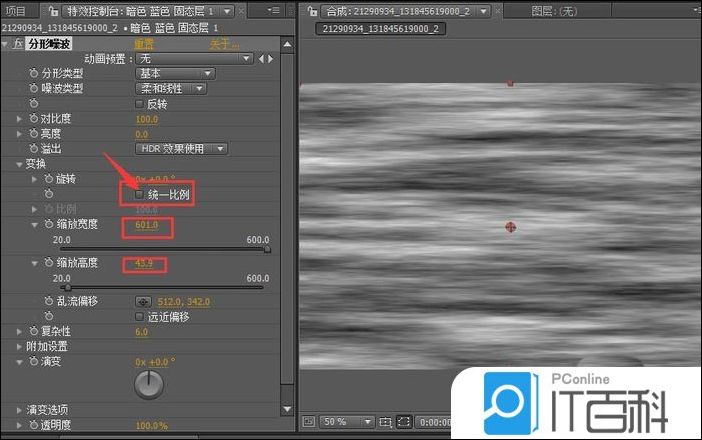Go to the previous animation preset arrow
The image size is (702, 440).
pos(261,59)
